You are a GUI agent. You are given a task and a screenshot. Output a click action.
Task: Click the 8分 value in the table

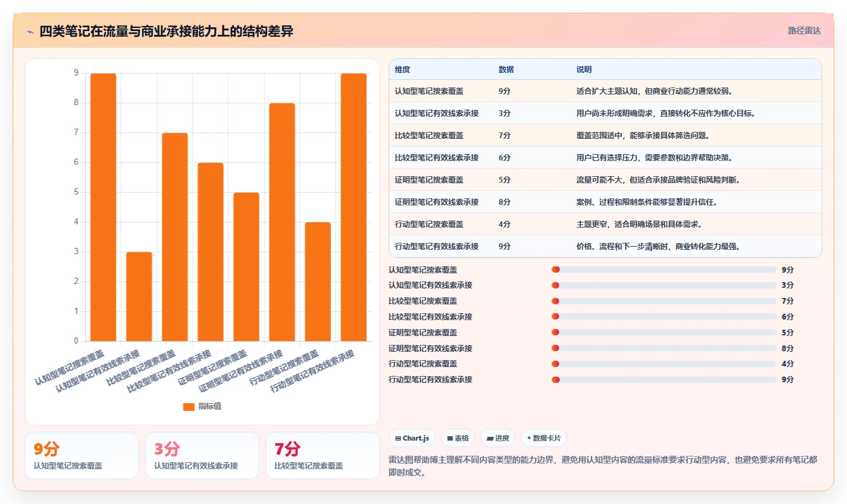pos(505,202)
